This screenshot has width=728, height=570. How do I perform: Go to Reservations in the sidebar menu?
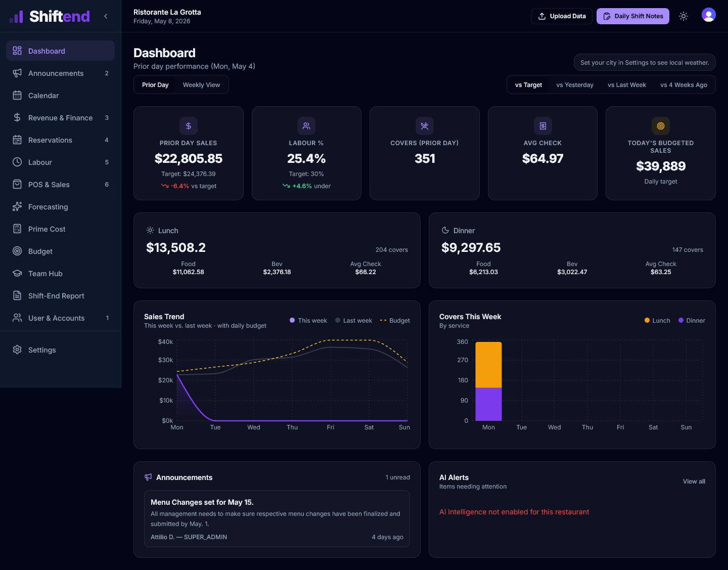pos(61,140)
